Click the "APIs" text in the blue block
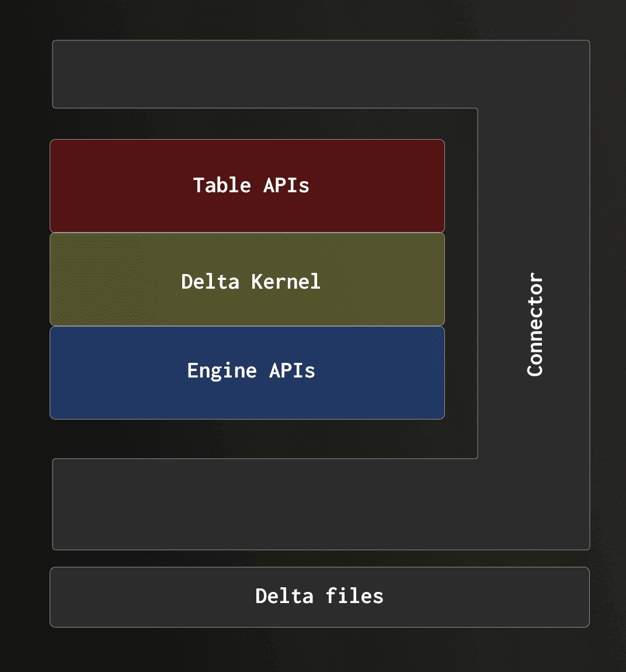This screenshot has width=626, height=672. (292, 370)
